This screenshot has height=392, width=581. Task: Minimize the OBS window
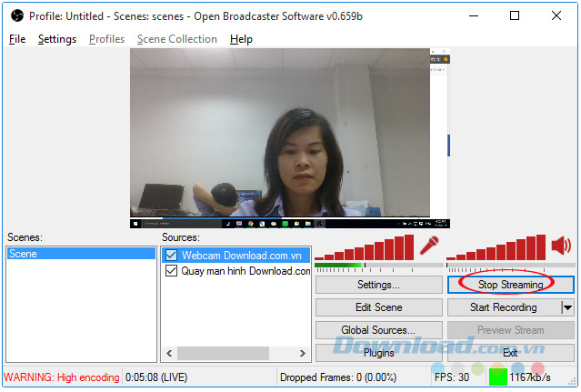tap(474, 16)
